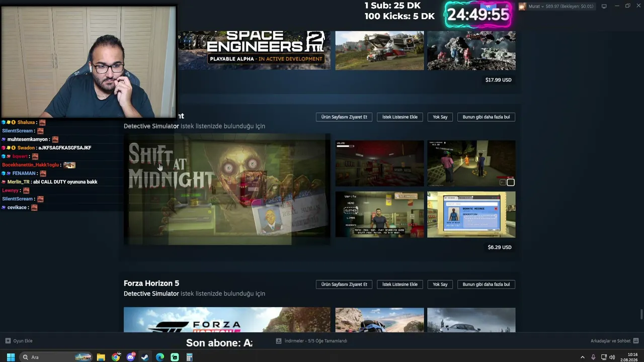Open Microsoft Edge from the taskbar
This screenshot has width=644, height=362.
[160, 357]
